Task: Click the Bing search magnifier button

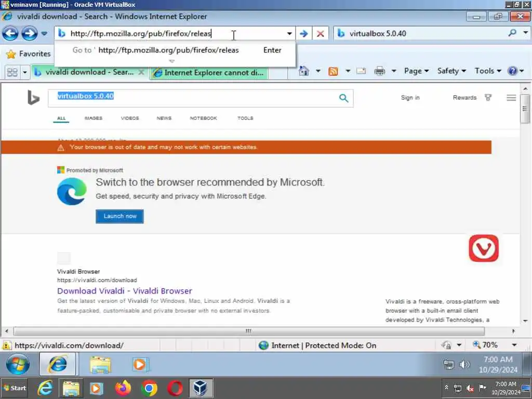Action: 344,98
